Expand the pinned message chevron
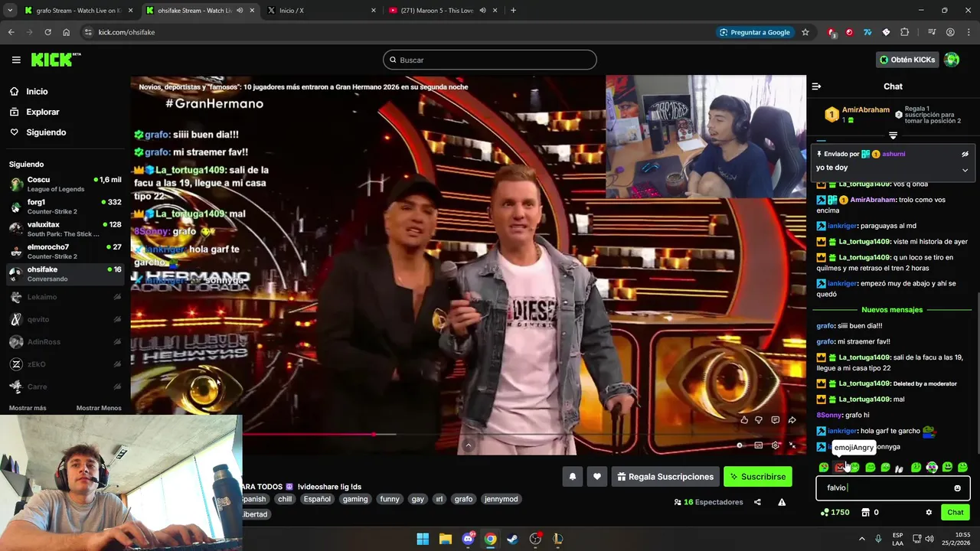 point(965,170)
